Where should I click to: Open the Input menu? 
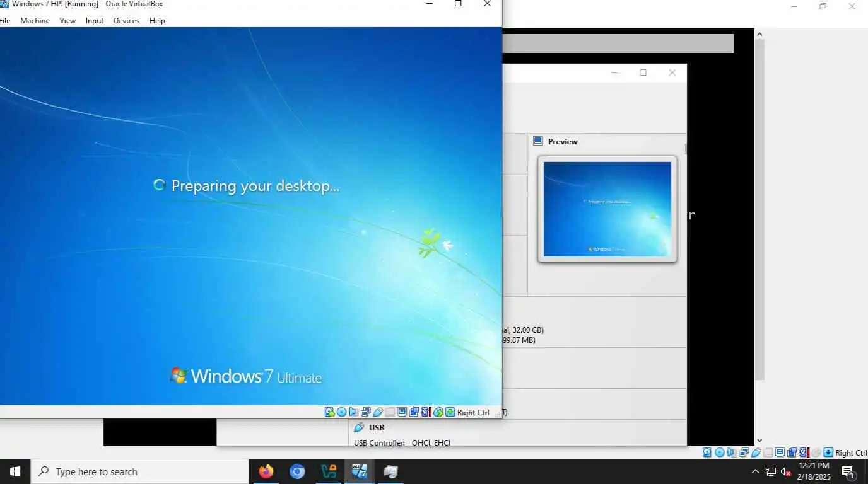95,21
